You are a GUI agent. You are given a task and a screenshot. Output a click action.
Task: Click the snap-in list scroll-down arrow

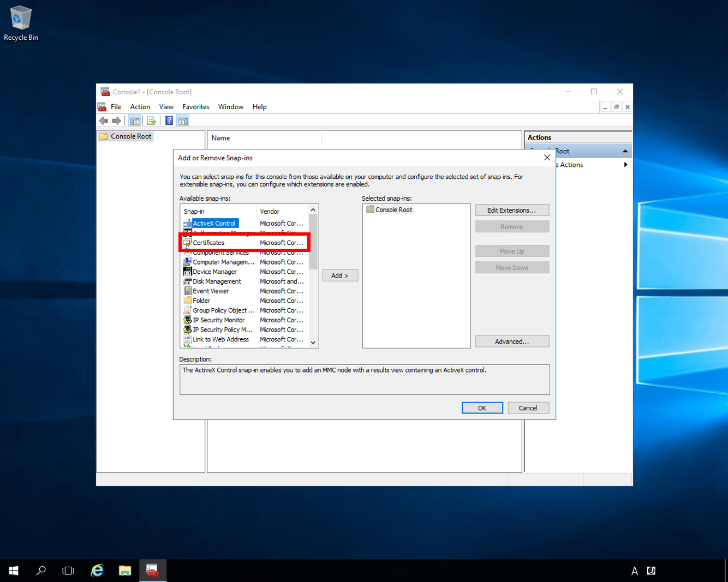coord(313,343)
